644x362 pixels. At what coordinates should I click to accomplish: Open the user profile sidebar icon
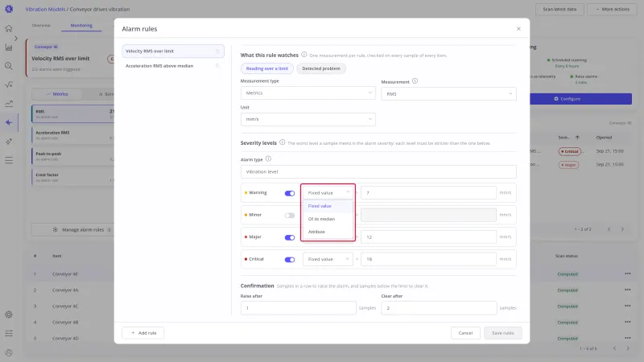9,352
